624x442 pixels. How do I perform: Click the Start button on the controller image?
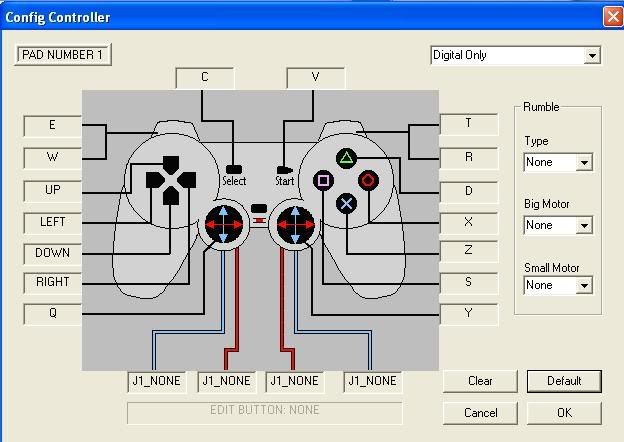tap(285, 170)
